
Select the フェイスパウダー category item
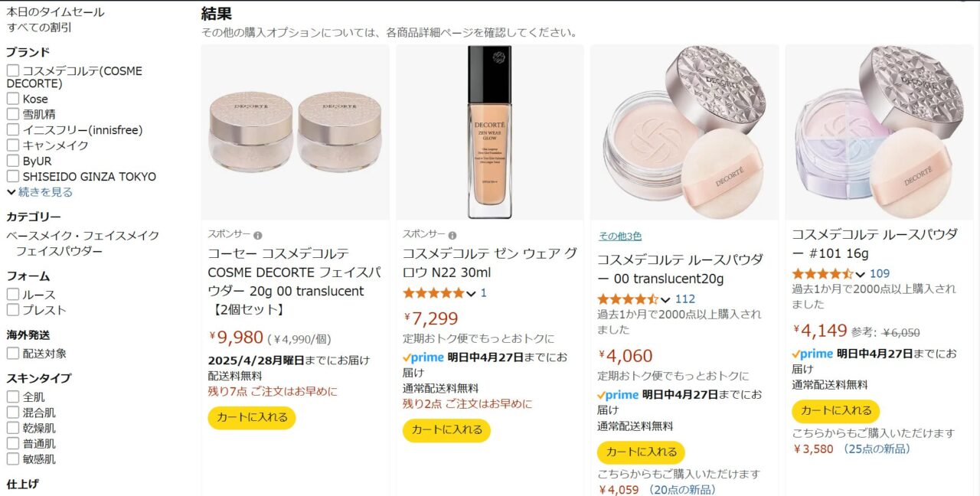[x=59, y=251]
